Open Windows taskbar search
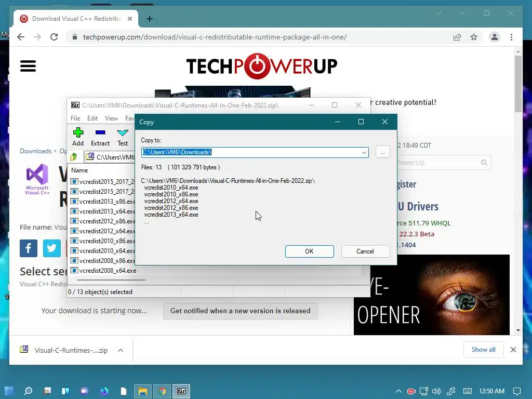The height and width of the screenshot is (399, 532). (x=28, y=391)
